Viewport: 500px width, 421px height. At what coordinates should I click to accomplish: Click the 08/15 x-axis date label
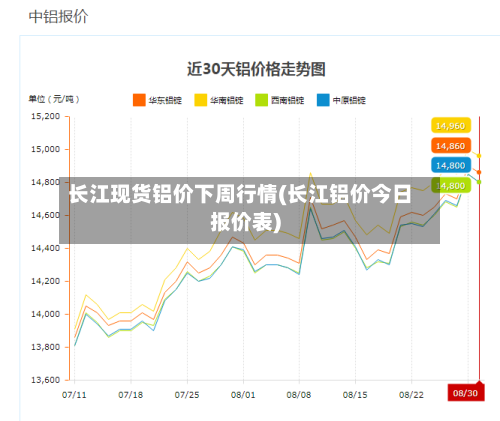pos(355,395)
